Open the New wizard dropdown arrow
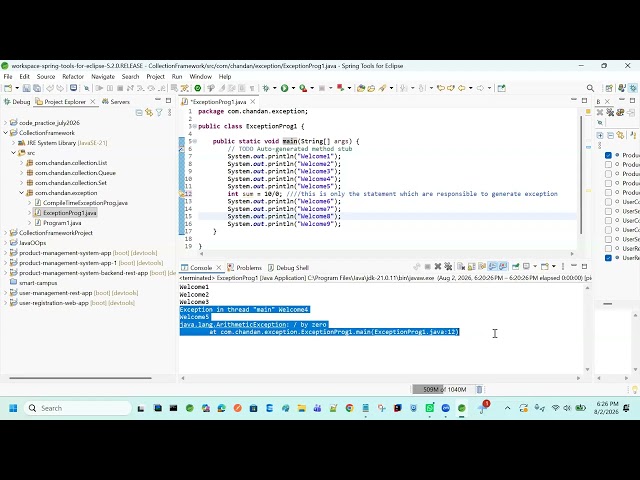Viewport: 640px width, 480px height. point(17,88)
